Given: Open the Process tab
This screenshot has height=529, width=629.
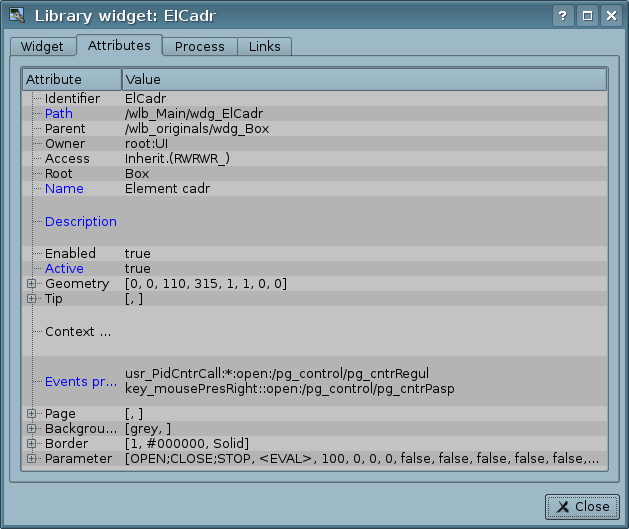Looking at the screenshot, I should tap(200, 47).
